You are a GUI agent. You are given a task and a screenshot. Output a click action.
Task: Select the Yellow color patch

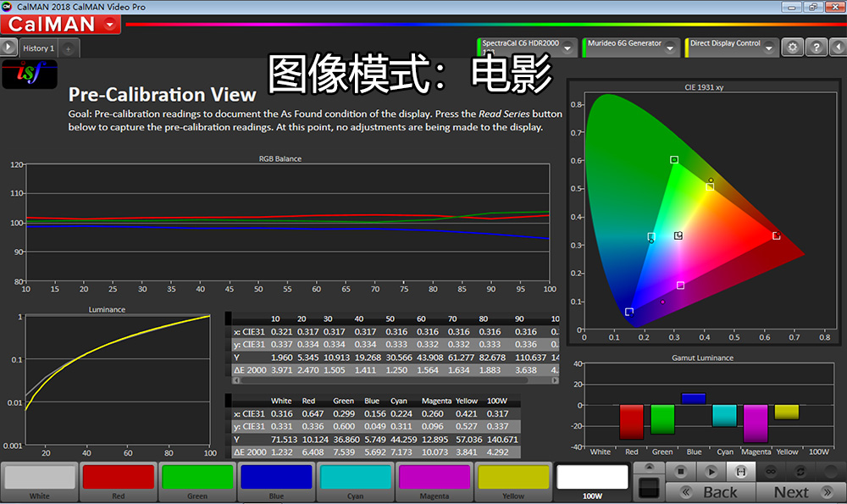pyautogui.click(x=513, y=481)
